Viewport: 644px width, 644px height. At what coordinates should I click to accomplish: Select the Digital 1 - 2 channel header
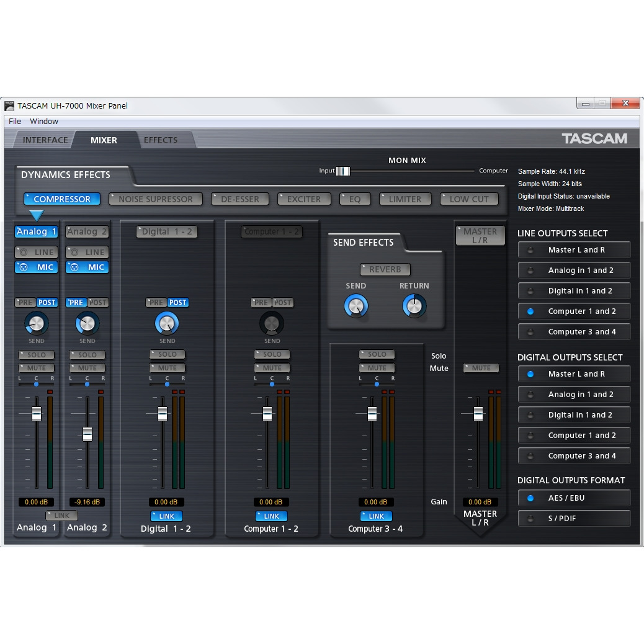click(x=167, y=231)
